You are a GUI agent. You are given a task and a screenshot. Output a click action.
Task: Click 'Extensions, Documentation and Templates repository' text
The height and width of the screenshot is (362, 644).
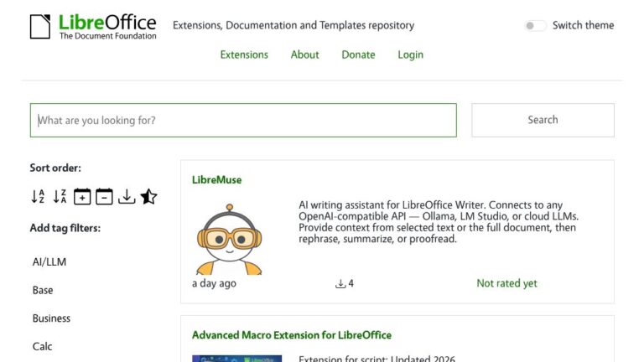click(x=293, y=25)
